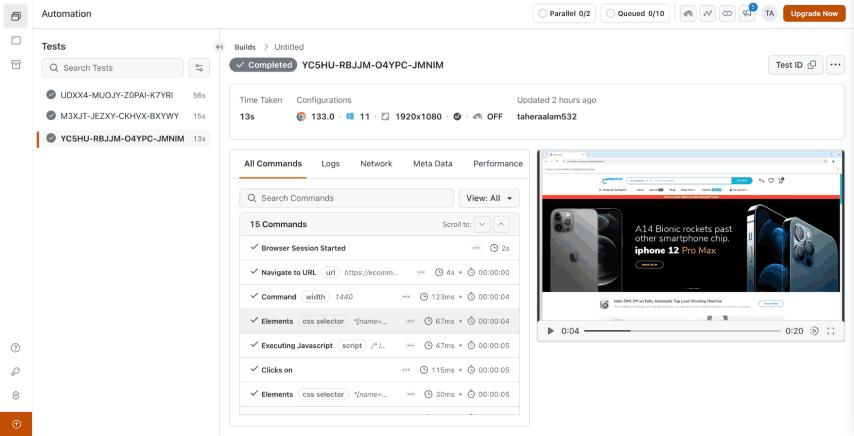Open the analytics line-graph icon in top bar
Image resolution: width=854 pixels, height=436 pixels.
(707, 14)
